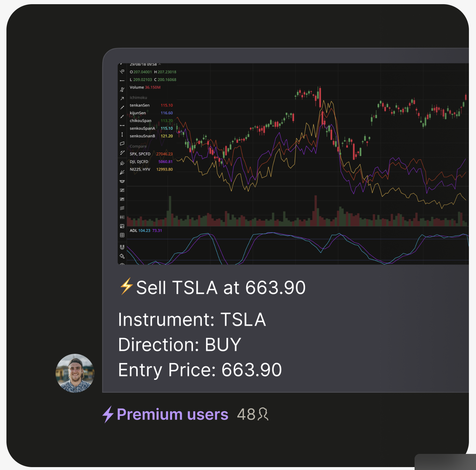The height and width of the screenshot is (470, 476).
Task: Select the three parallel lines channel tool
Action: (122, 208)
